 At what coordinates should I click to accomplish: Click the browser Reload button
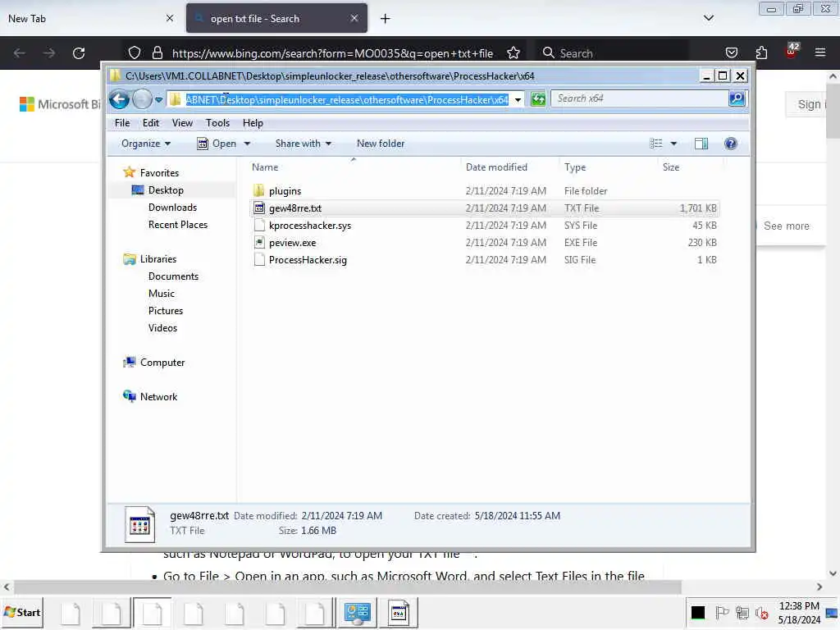coord(79,53)
